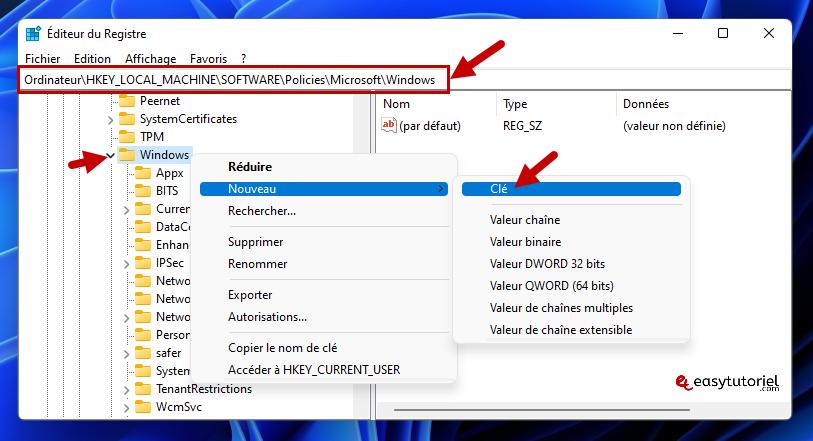
Task: Open the Edition menu
Action: click(92, 59)
